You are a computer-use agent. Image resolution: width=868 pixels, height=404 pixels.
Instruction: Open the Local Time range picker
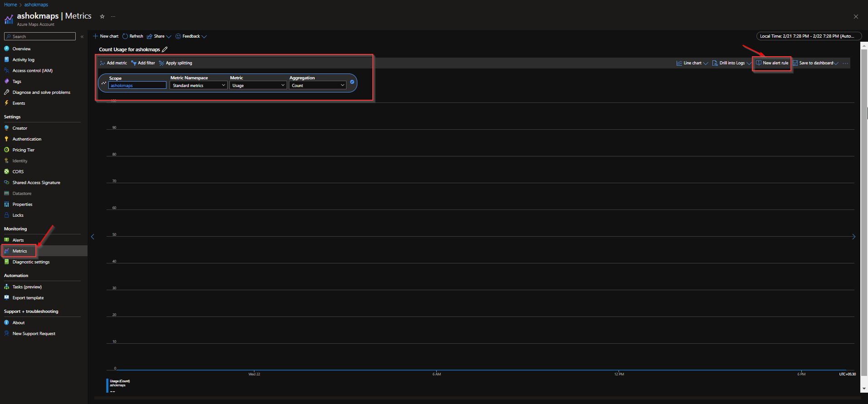point(808,36)
